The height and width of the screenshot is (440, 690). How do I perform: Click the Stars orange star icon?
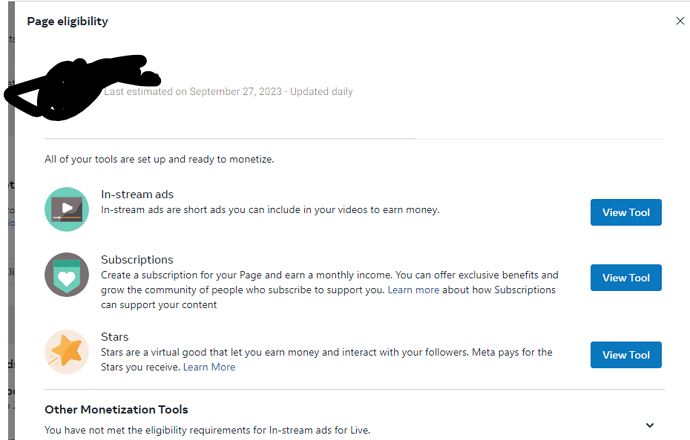(66, 352)
